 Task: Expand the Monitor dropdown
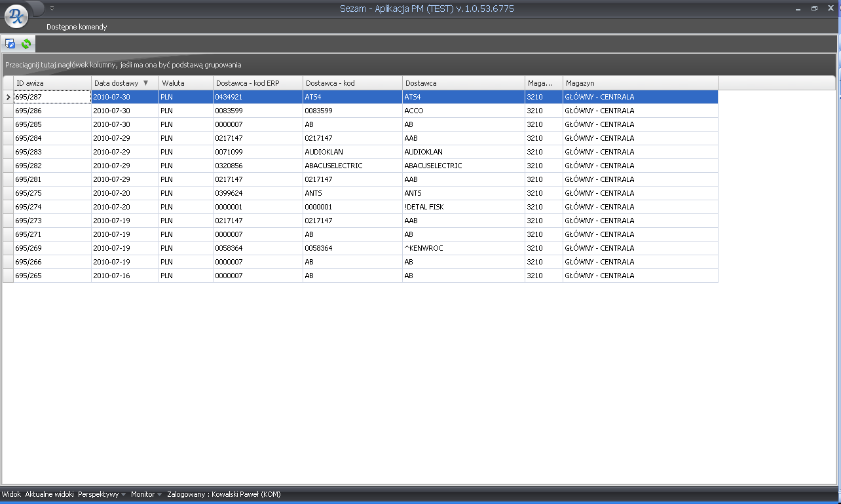tap(146, 494)
